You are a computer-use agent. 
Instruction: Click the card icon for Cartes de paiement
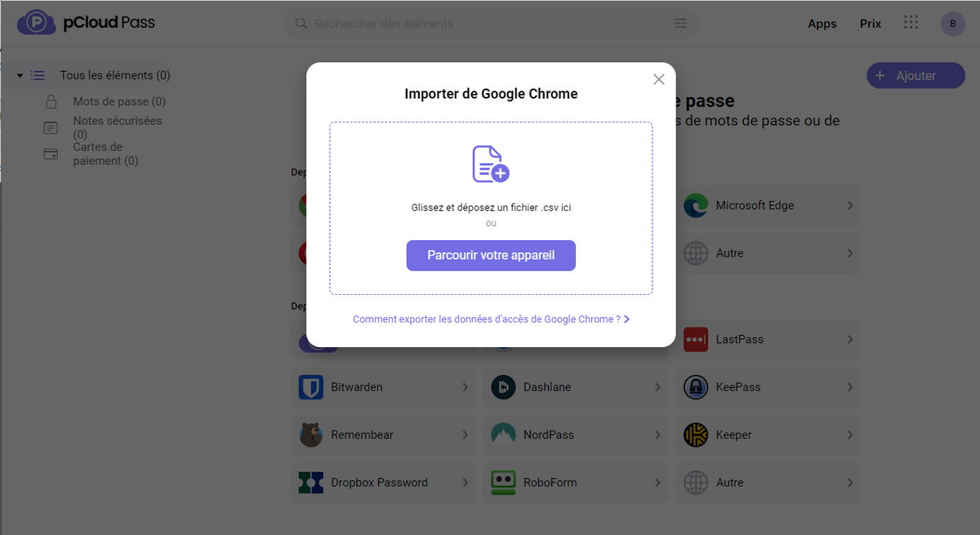[x=51, y=154]
